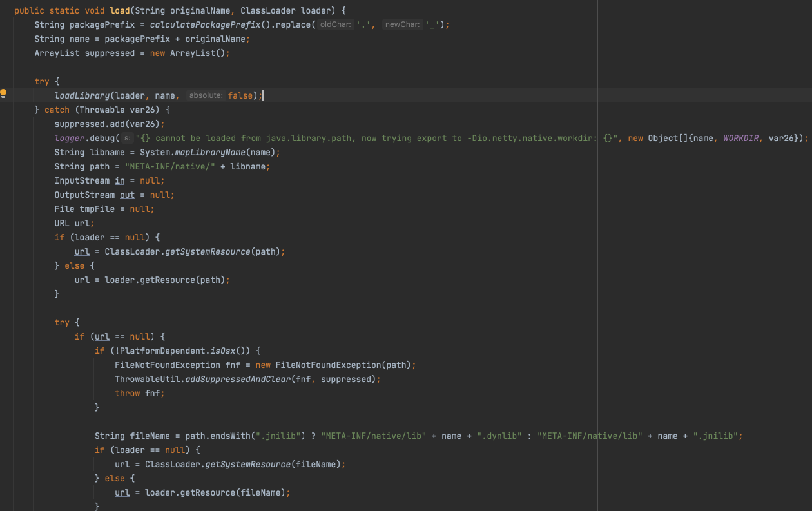Image resolution: width=812 pixels, height=511 pixels.
Task: Click the underlined url variable
Action: coord(82,223)
